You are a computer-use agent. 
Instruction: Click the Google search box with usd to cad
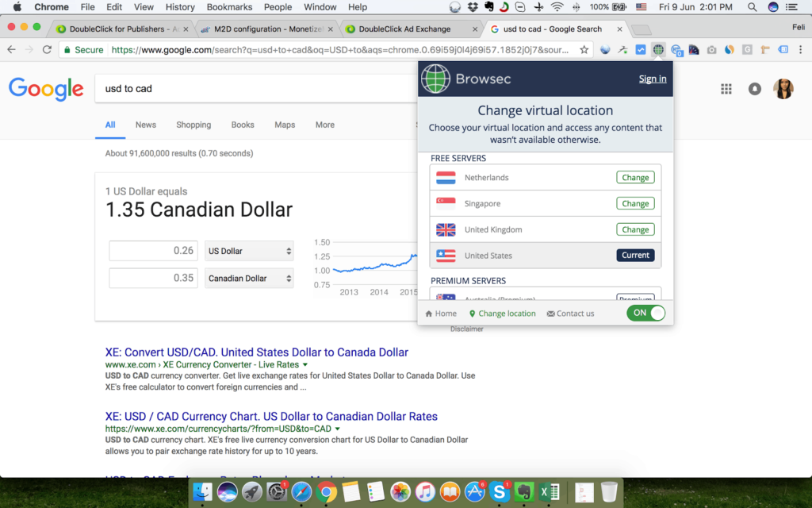(x=254, y=89)
